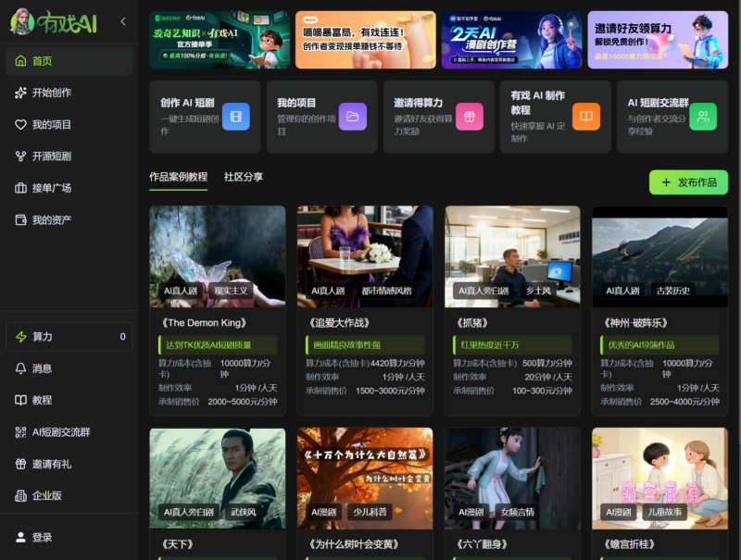Click the purple folder icon in 我的项目 card
The width and height of the screenshot is (741, 560).
click(353, 117)
